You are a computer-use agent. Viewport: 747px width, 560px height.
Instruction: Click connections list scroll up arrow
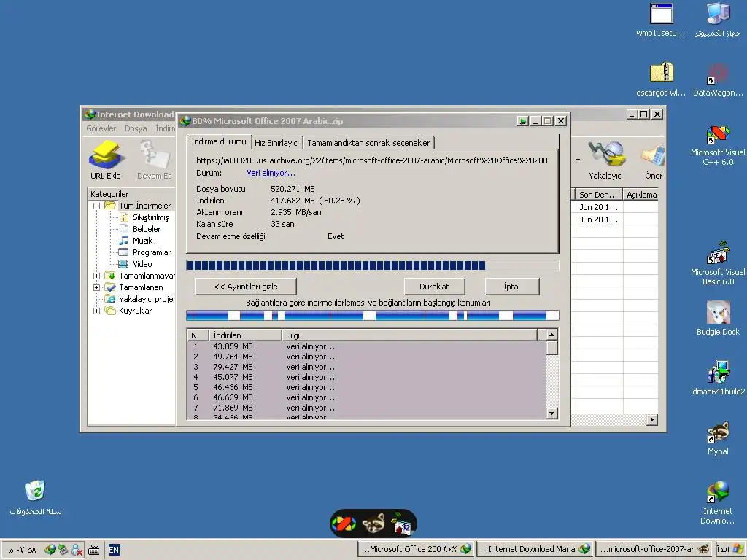(x=551, y=335)
